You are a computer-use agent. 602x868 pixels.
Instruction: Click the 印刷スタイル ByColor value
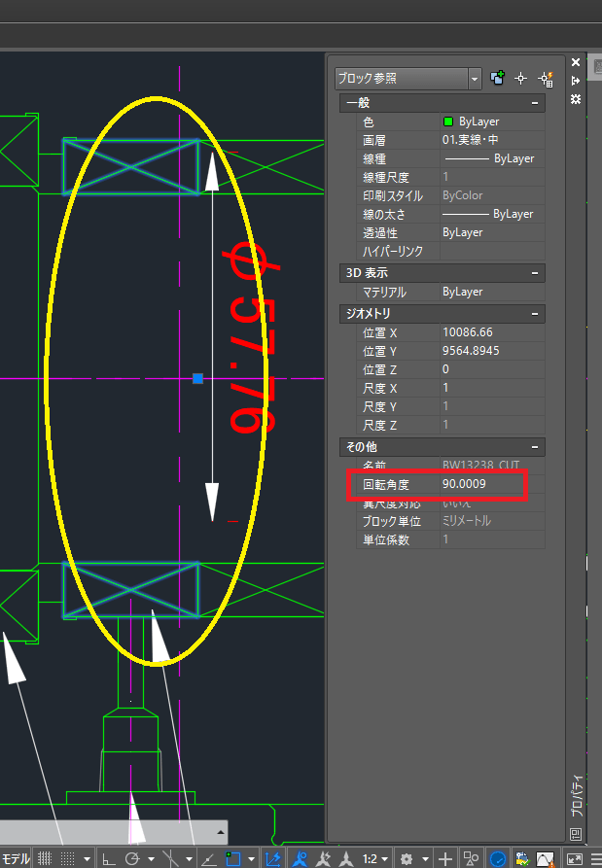click(492, 195)
